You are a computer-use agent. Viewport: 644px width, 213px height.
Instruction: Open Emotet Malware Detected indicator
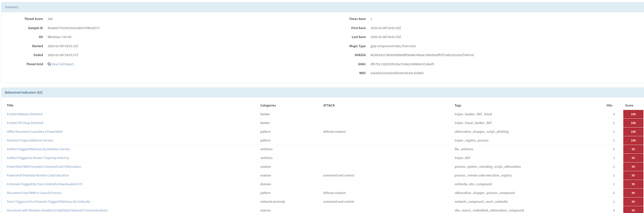[25, 114]
